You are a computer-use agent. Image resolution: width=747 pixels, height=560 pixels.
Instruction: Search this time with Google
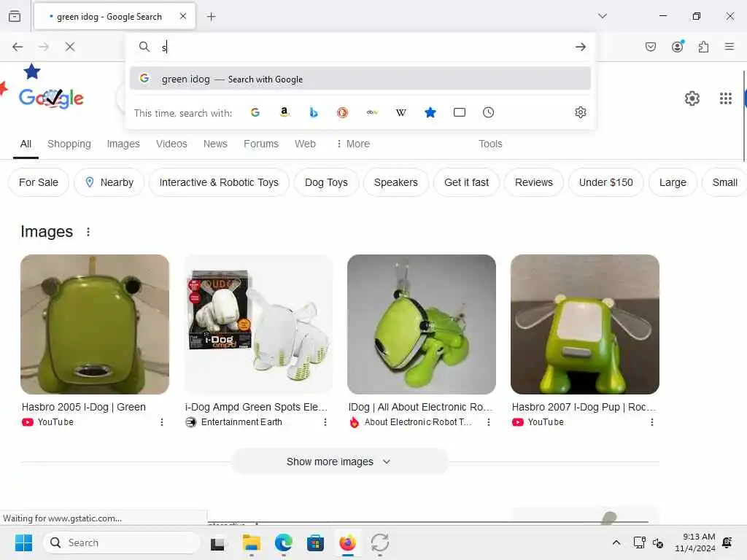point(255,112)
